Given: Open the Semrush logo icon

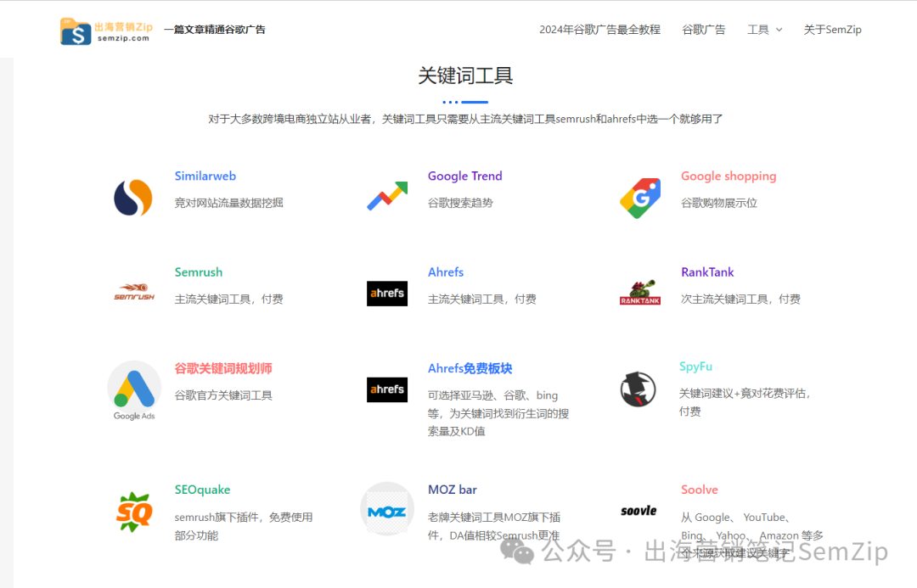Looking at the screenshot, I should (134, 292).
